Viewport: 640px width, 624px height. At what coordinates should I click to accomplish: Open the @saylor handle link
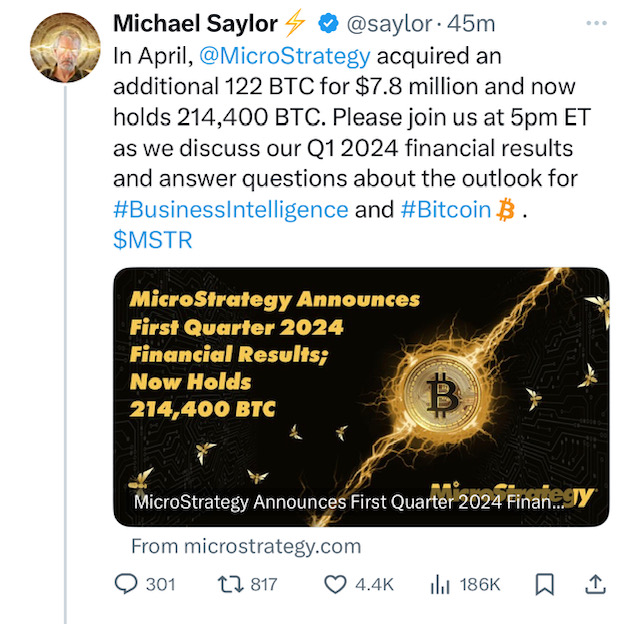pyautogui.click(x=389, y=23)
